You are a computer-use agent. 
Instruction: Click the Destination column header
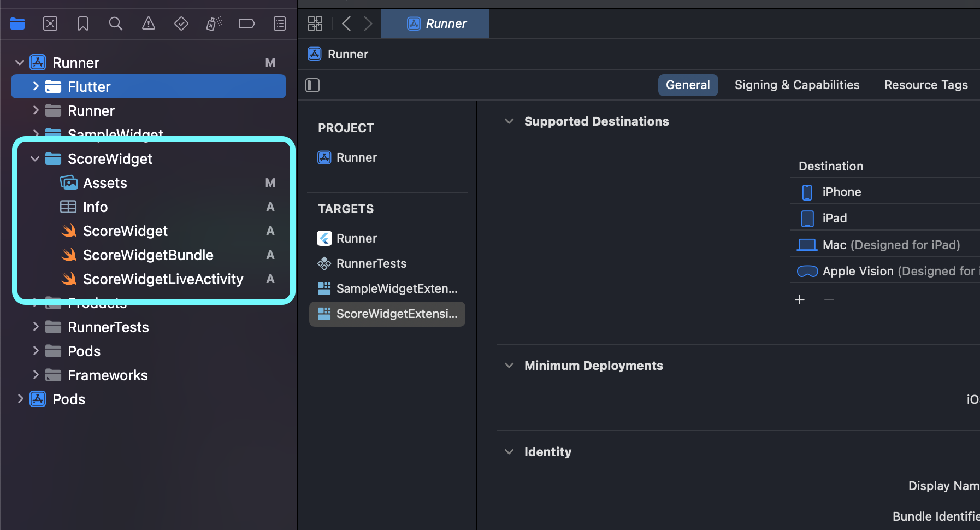point(831,166)
